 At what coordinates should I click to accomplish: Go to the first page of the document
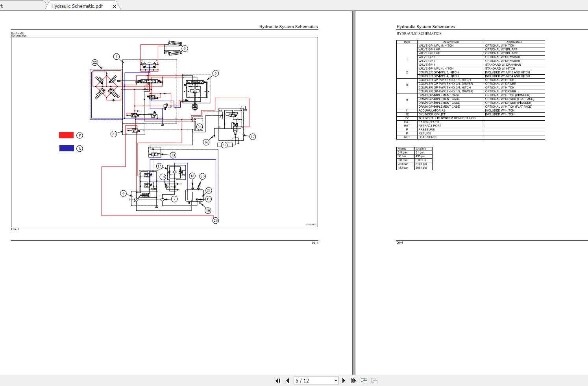278,380
